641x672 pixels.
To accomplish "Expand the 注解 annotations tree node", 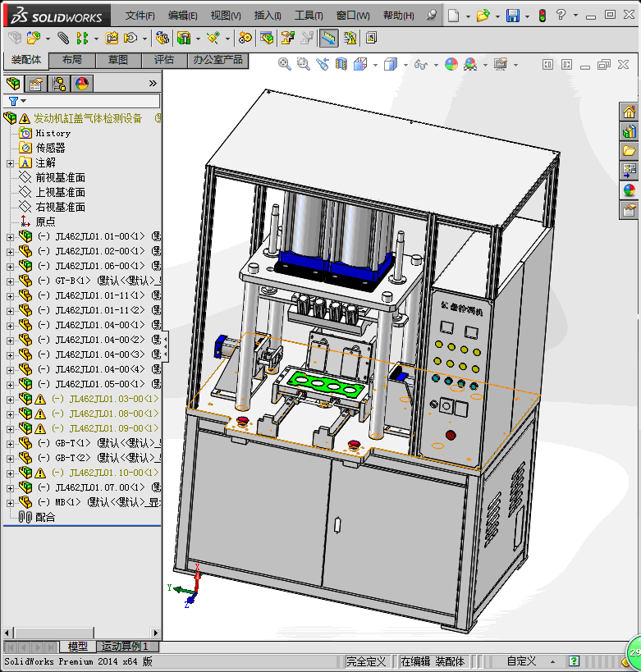I will pos(10,163).
